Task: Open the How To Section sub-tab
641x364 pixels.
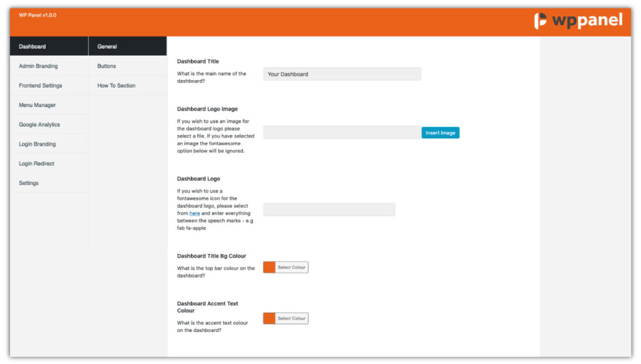Action: coord(128,86)
